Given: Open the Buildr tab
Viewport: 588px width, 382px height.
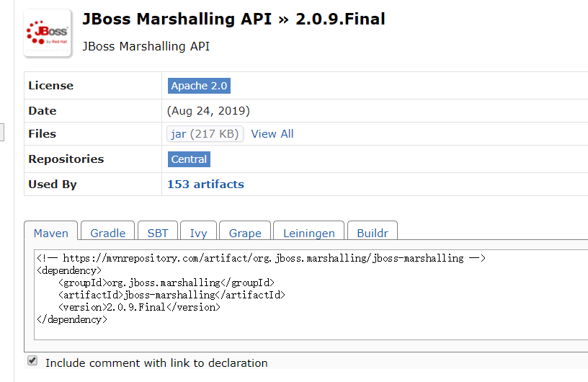Looking at the screenshot, I should pyautogui.click(x=372, y=233).
